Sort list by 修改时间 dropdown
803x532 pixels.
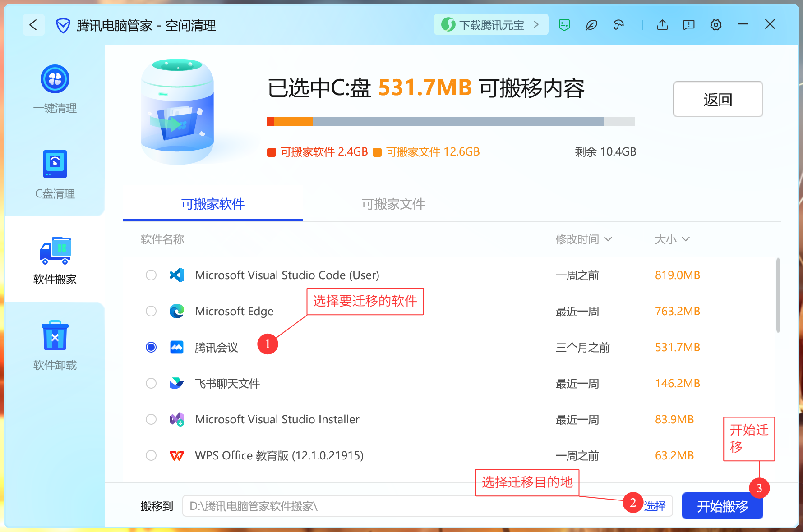[x=583, y=239]
